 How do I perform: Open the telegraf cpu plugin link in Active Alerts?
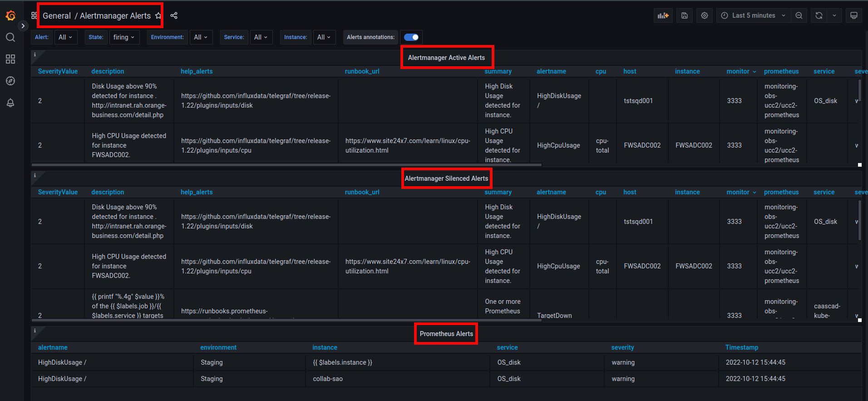point(256,145)
